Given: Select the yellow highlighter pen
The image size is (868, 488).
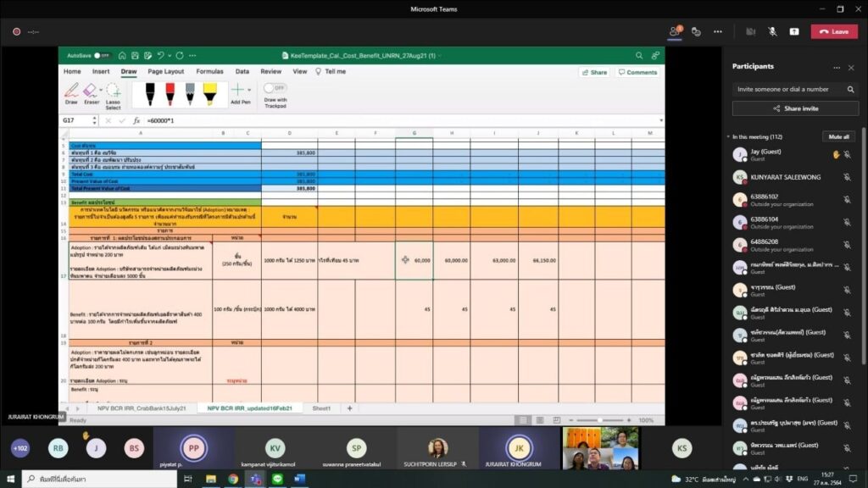Looking at the screenshot, I should pos(209,92).
